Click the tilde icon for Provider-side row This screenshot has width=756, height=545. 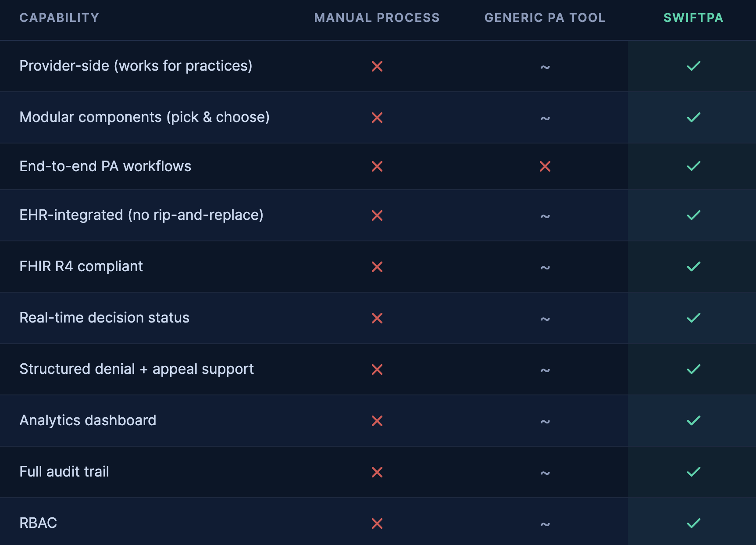545,67
